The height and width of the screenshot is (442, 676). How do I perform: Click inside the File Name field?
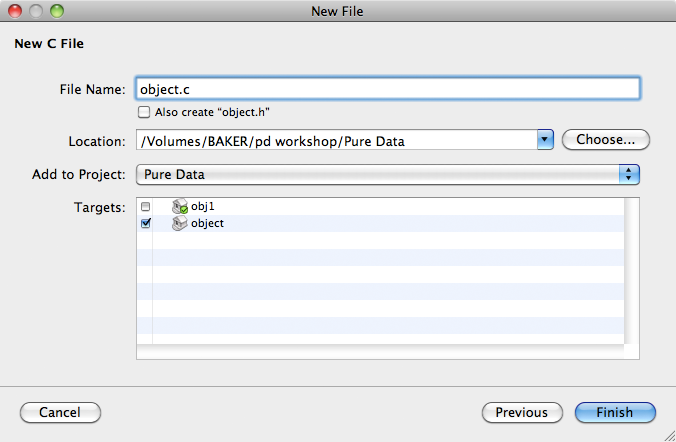pos(388,89)
